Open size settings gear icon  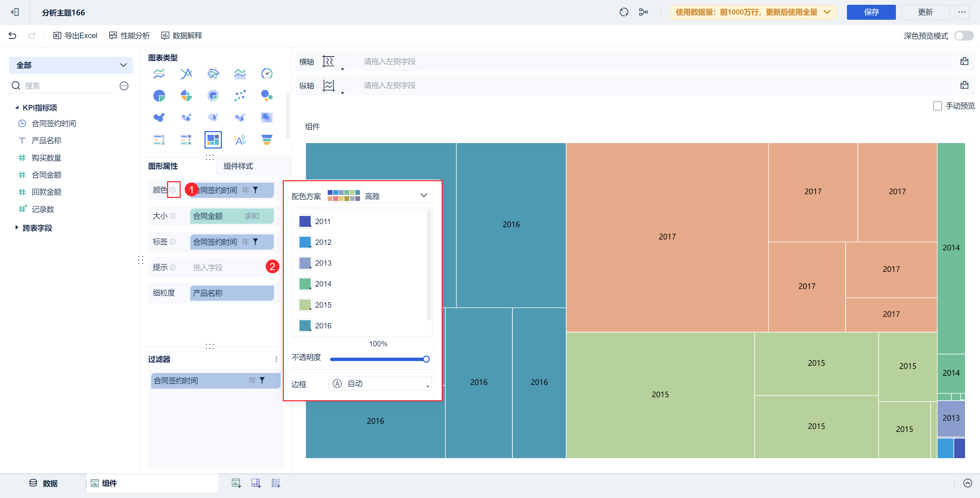(x=173, y=216)
